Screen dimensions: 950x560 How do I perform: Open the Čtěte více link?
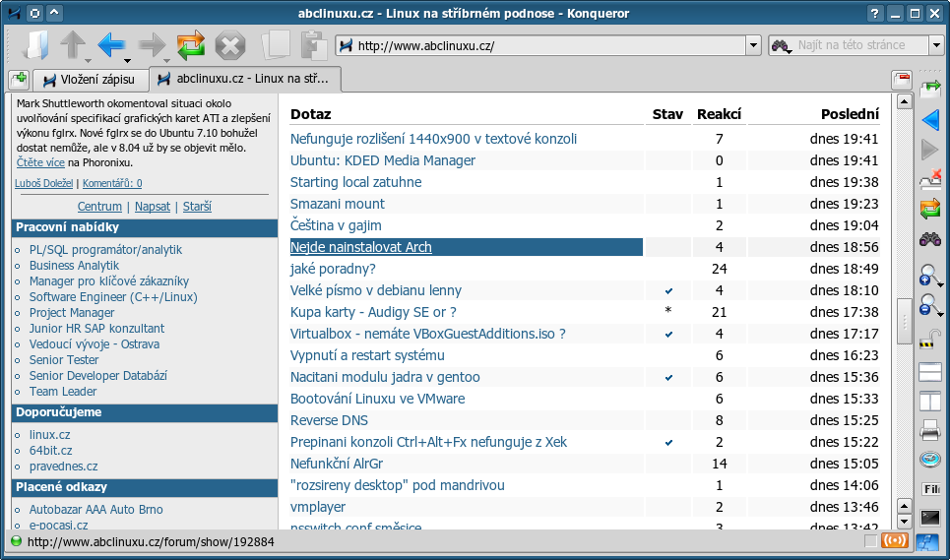(40, 162)
